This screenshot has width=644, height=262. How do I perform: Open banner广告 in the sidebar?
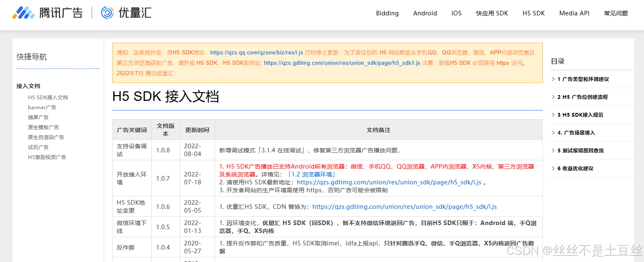click(42, 108)
